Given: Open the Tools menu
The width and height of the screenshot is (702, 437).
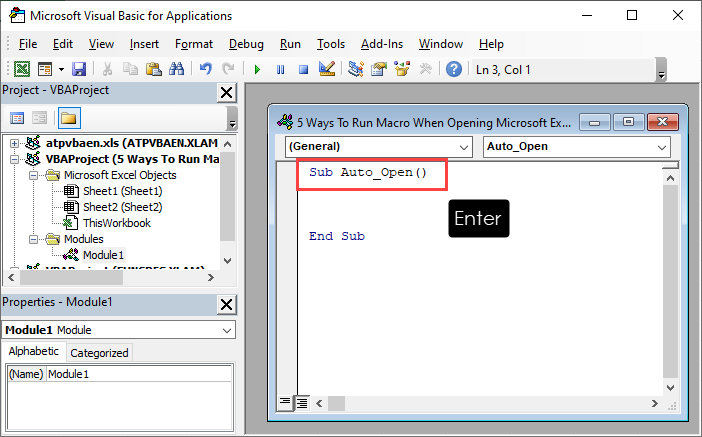Looking at the screenshot, I should click(331, 44).
